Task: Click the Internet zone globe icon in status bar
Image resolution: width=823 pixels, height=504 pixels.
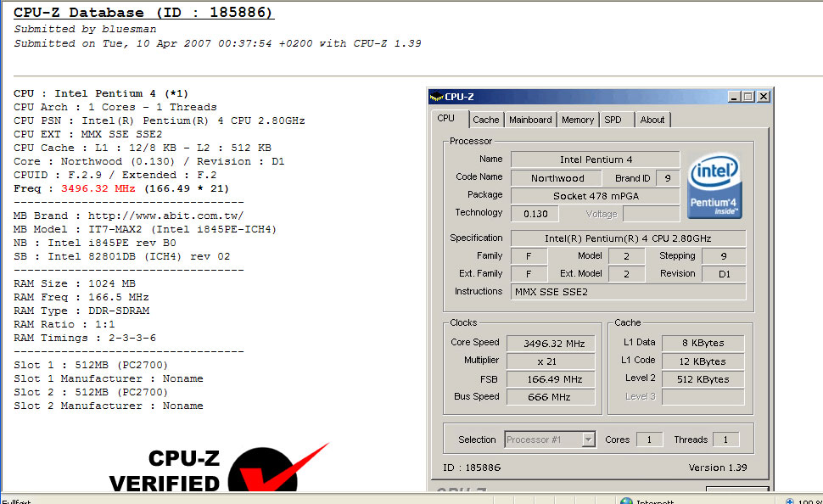Action: click(x=626, y=501)
